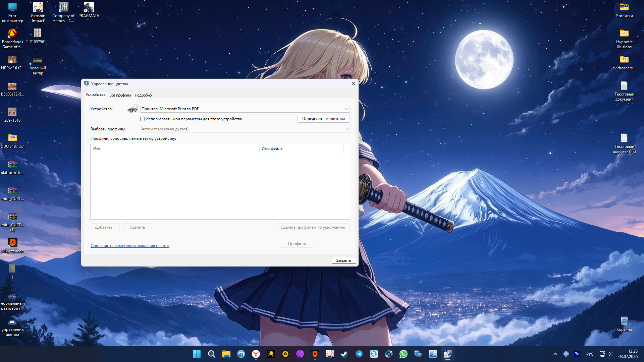Select the avidreaders... folder on the desktop

pos(624,63)
